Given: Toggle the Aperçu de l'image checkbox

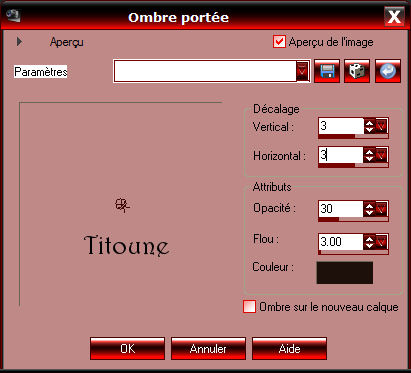Looking at the screenshot, I should point(279,42).
